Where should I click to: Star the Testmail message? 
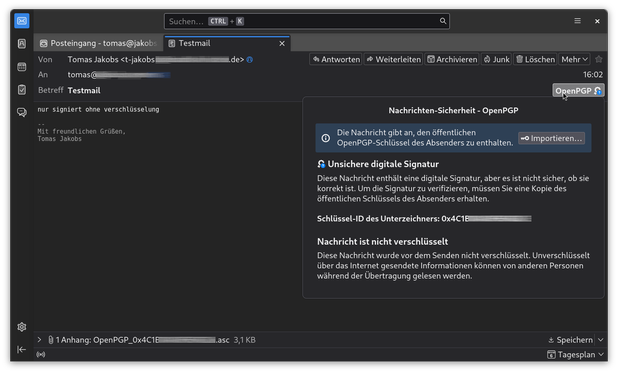[x=599, y=60]
